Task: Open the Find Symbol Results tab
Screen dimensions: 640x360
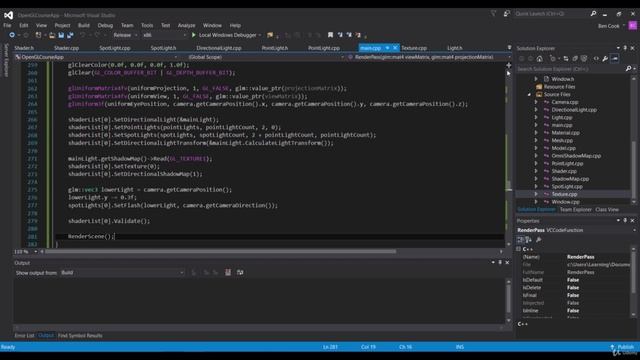Action: 80,336
